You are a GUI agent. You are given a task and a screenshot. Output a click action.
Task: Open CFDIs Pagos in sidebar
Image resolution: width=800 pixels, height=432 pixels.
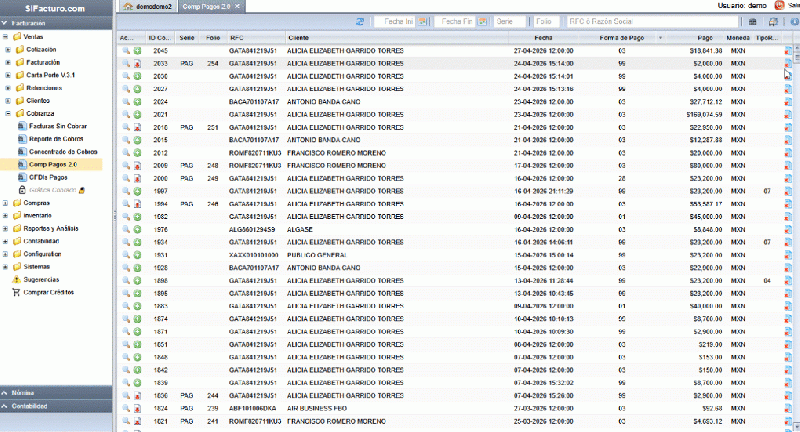48,176
